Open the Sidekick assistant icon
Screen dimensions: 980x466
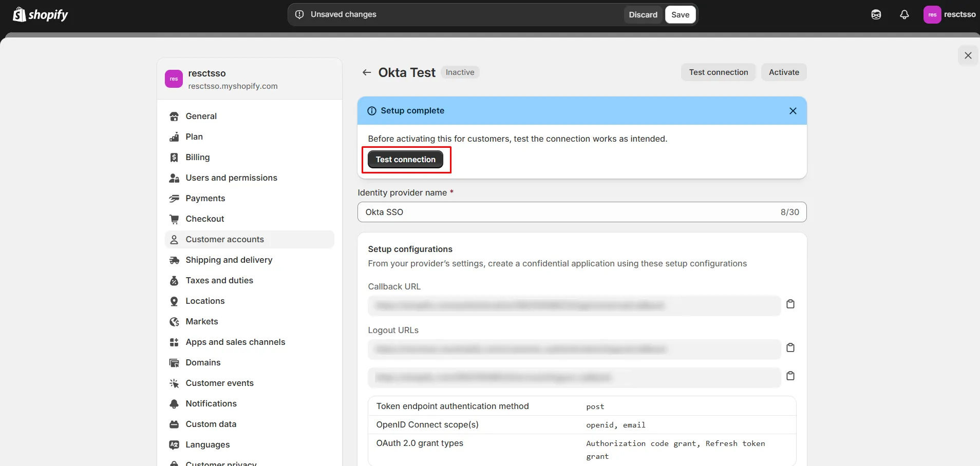(x=876, y=14)
